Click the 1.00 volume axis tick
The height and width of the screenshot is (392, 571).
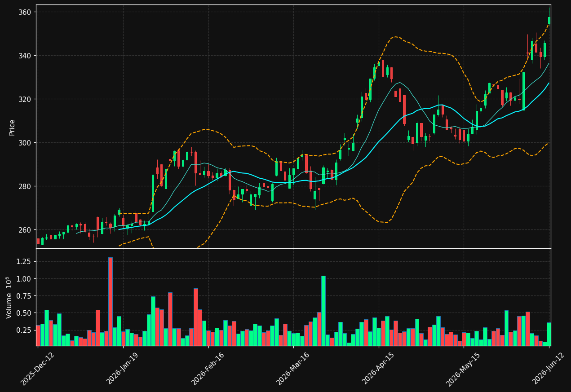pyautogui.click(x=23, y=279)
